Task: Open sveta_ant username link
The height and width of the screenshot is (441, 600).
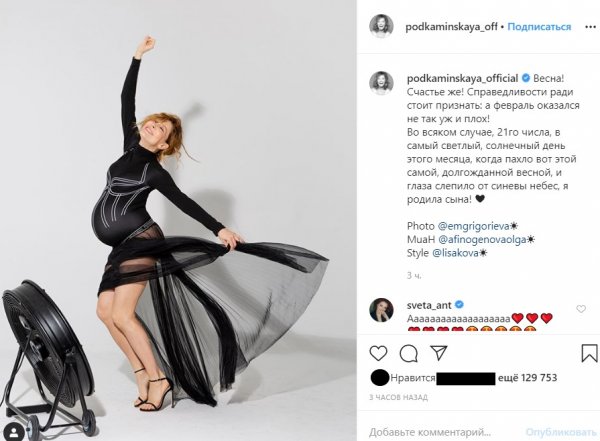Action: tap(429, 305)
